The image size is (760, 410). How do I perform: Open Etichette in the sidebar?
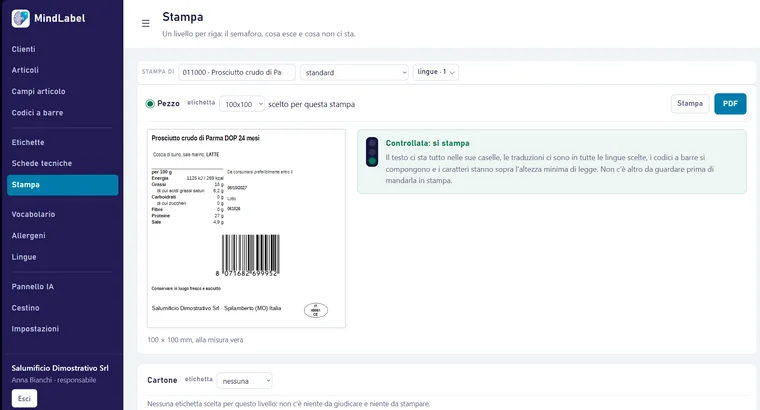[x=28, y=142]
